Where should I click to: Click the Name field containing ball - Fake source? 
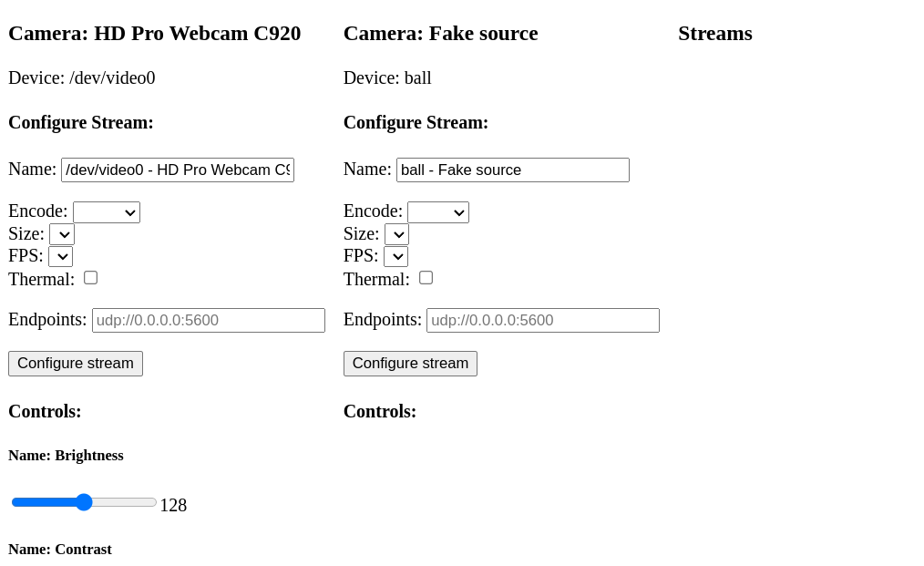pos(512,170)
